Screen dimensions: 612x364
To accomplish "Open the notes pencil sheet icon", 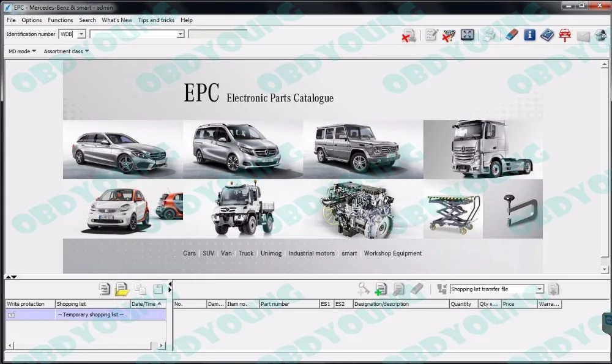I will (431, 35).
